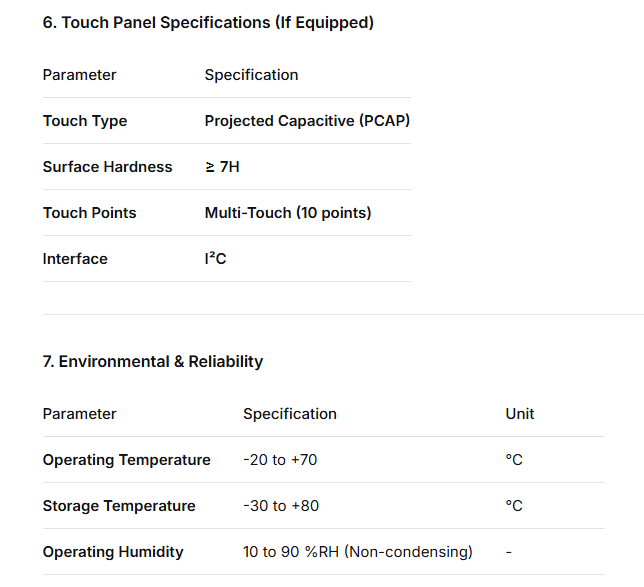Select the Touch Type row label

pyautogui.click(x=85, y=121)
